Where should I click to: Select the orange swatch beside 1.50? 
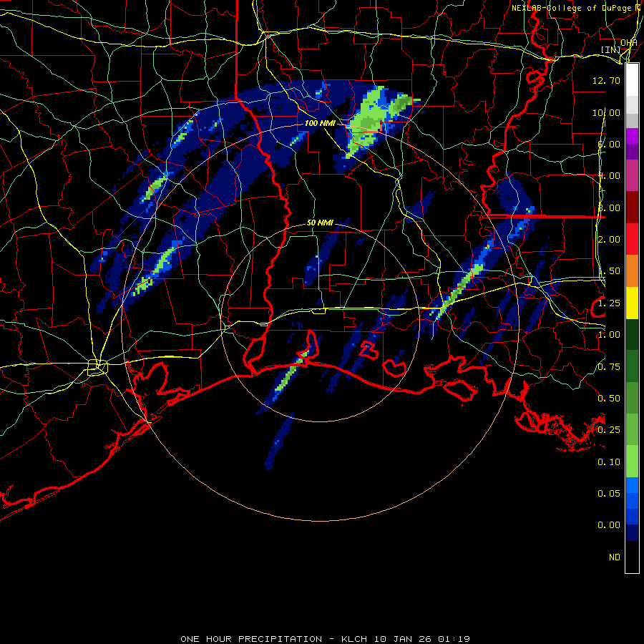[632, 270]
